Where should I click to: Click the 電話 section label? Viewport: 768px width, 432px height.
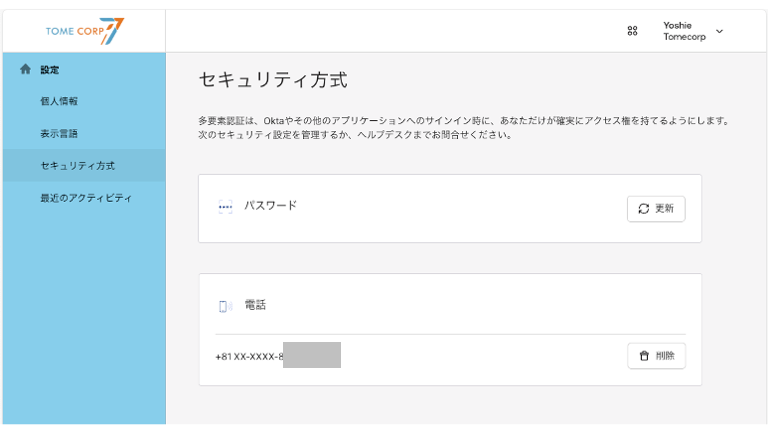(255, 305)
